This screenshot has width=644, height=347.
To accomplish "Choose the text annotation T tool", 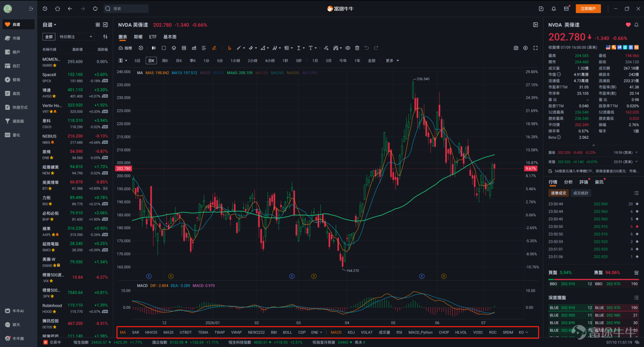I will point(310,48).
